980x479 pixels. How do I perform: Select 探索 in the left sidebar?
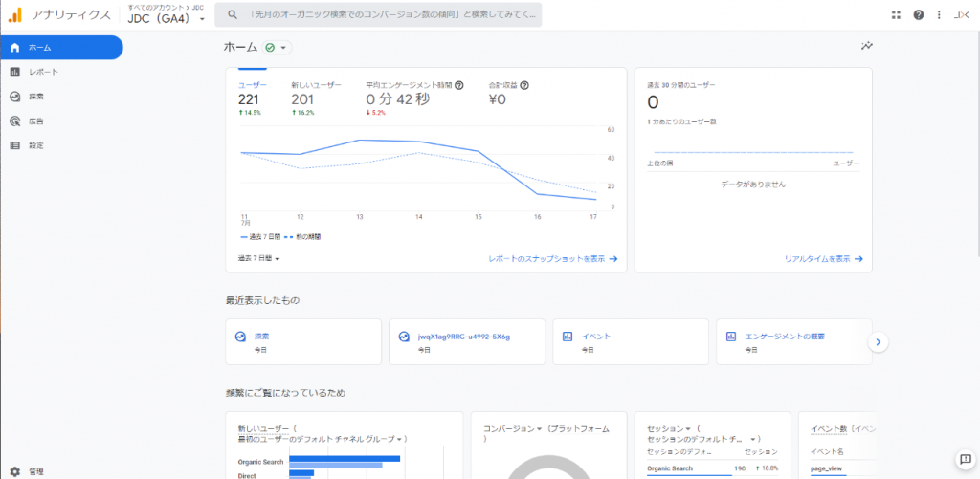coord(35,97)
